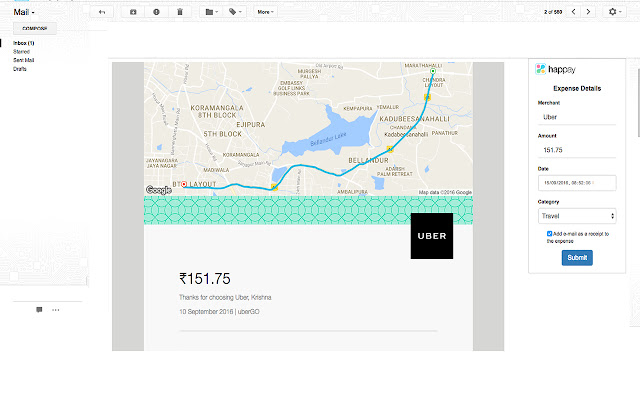Click the reply arrow toolbar icon
This screenshot has width=640, height=400.
click(x=102, y=12)
